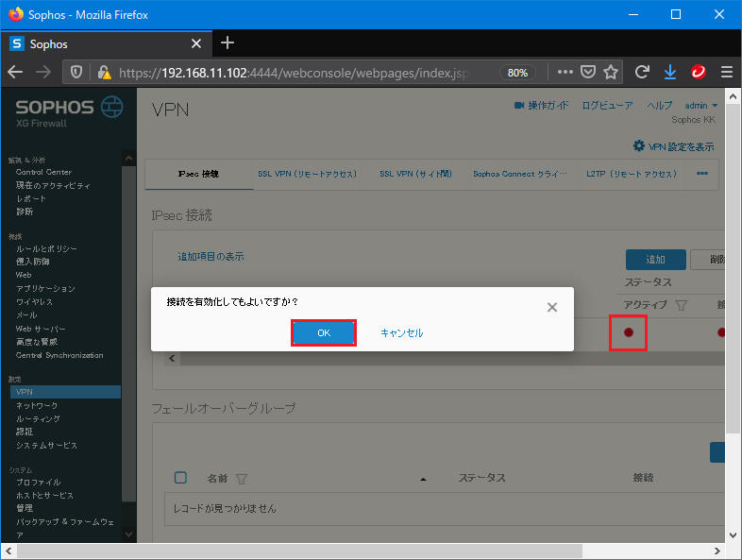The height and width of the screenshot is (560, 742).
Task: Open VPN設定を表示 gear link
Action: [x=674, y=146]
